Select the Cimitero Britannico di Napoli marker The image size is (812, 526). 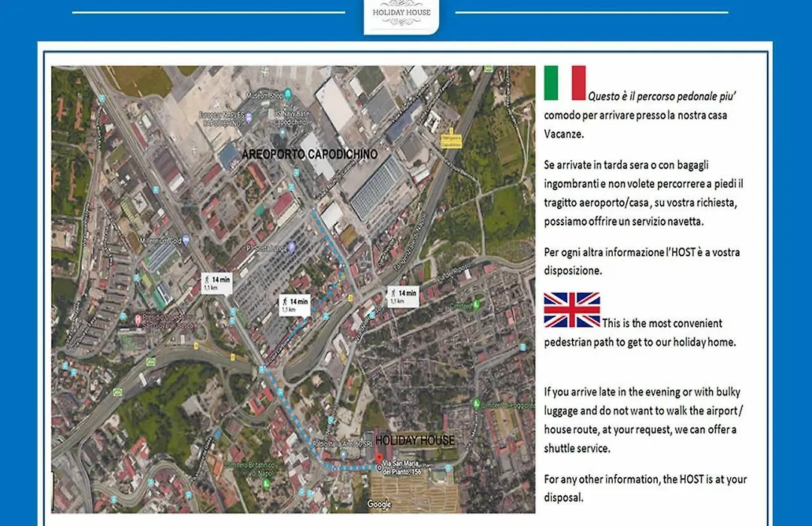pos(266,484)
